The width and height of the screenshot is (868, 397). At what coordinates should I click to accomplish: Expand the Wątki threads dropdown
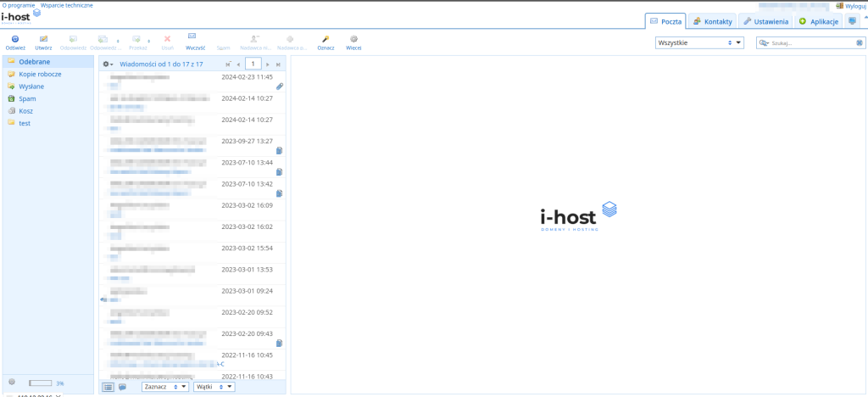214,387
